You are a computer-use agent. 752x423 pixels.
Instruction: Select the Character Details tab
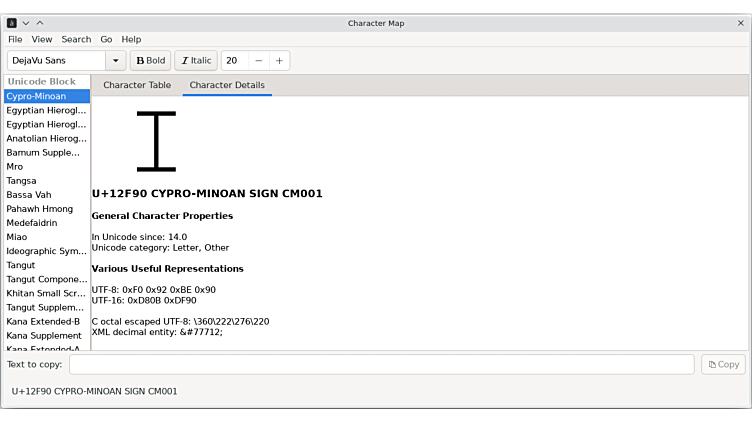227,85
